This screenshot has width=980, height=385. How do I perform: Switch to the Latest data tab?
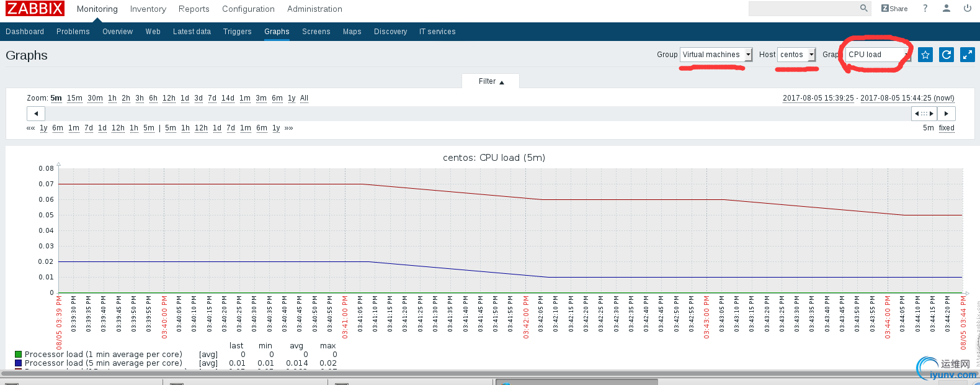pos(192,32)
